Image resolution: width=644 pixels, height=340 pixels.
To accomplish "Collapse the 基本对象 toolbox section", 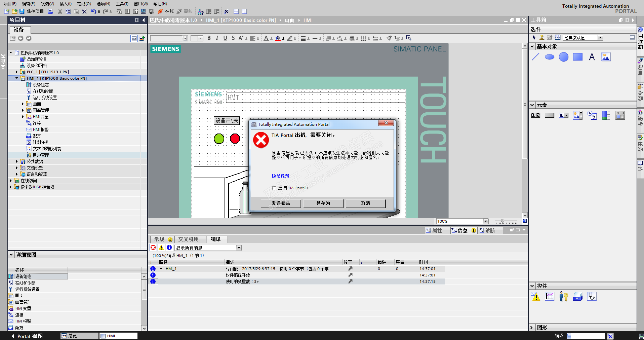I will [532, 46].
